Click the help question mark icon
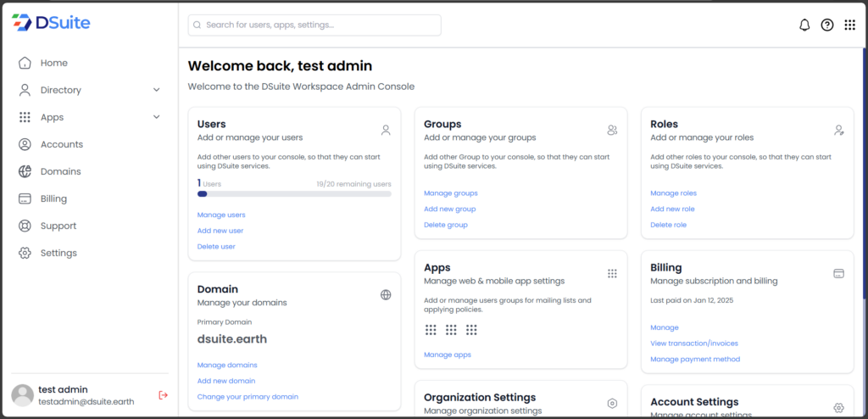The height and width of the screenshot is (419, 868). [827, 25]
